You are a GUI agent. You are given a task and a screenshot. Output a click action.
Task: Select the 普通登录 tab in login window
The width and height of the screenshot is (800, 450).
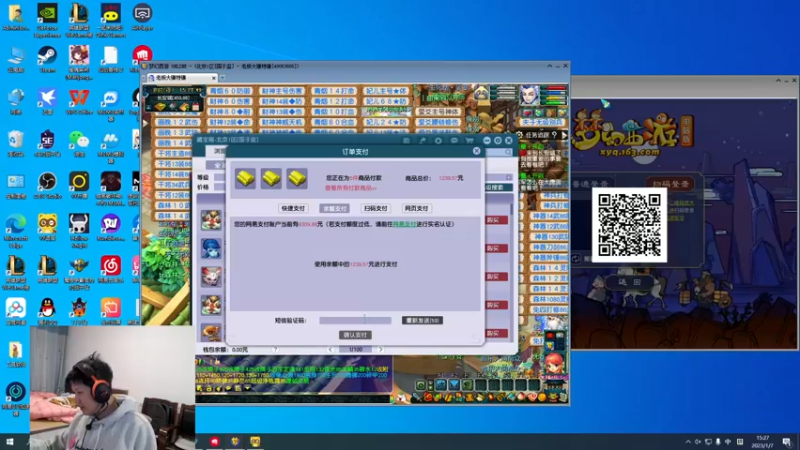pos(590,184)
